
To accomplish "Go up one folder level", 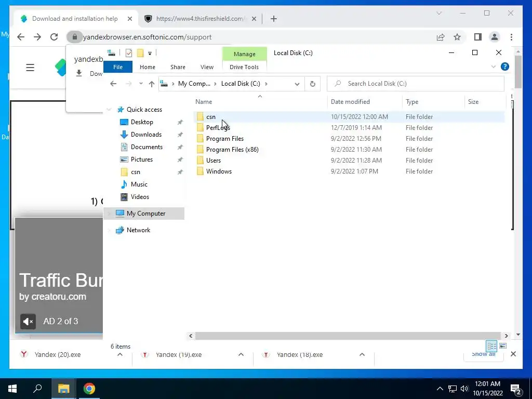I will pyautogui.click(x=151, y=84).
